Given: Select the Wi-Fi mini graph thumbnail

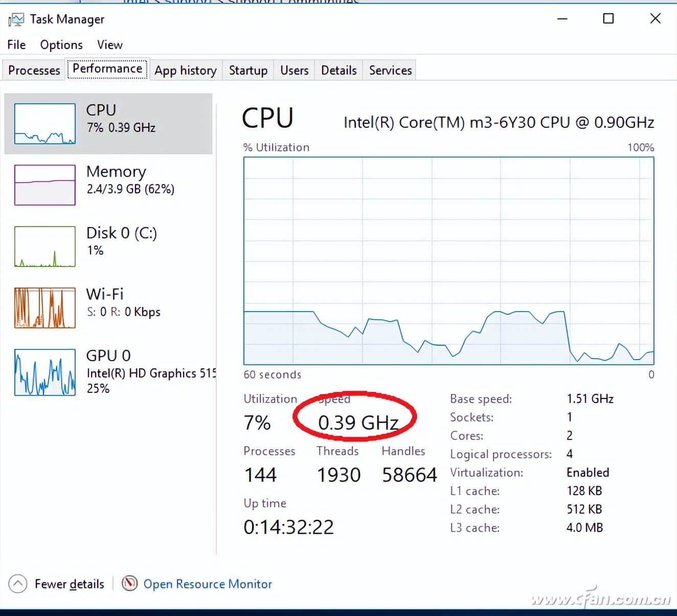Looking at the screenshot, I should (45, 307).
